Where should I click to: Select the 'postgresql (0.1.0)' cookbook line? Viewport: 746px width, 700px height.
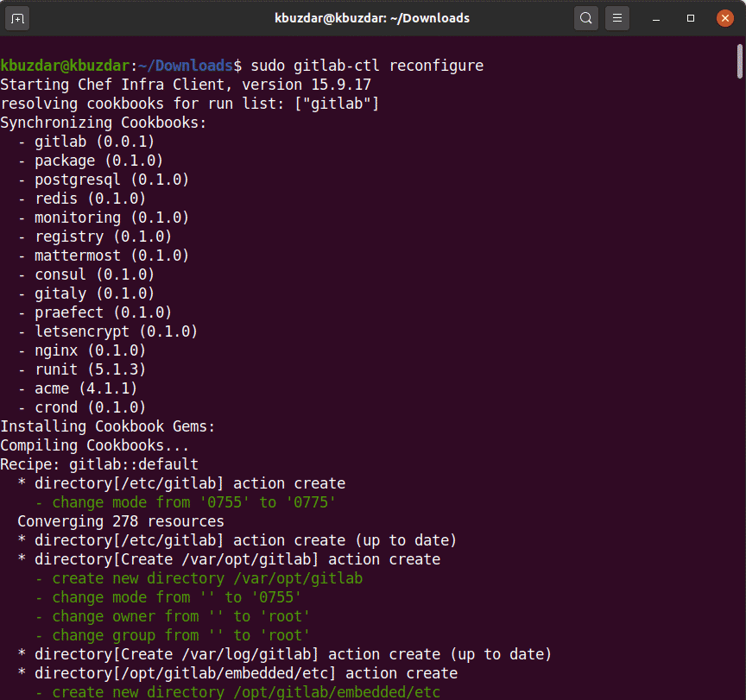coord(111,180)
